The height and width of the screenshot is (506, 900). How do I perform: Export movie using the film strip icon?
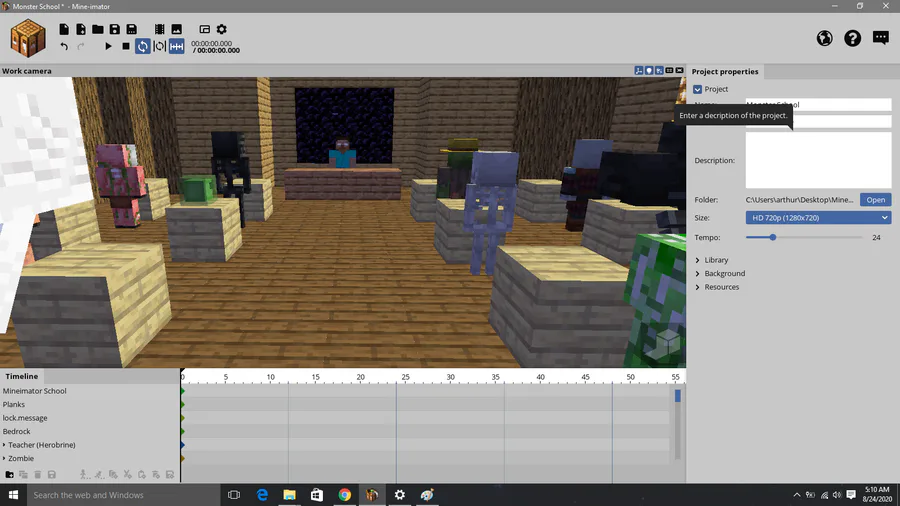(160, 29)
